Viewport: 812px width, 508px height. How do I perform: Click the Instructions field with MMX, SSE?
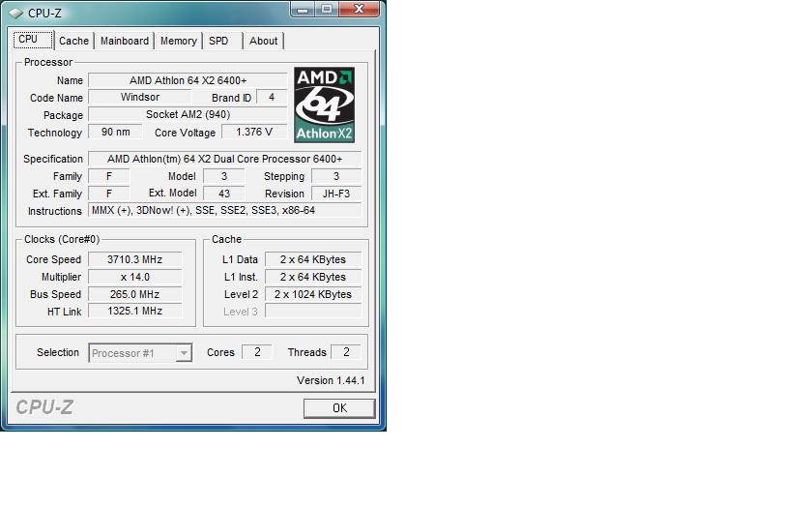[224, 210]
